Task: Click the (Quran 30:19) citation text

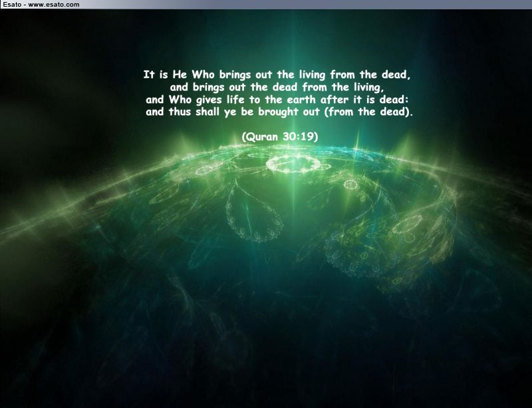Action: tap(280, 136)
